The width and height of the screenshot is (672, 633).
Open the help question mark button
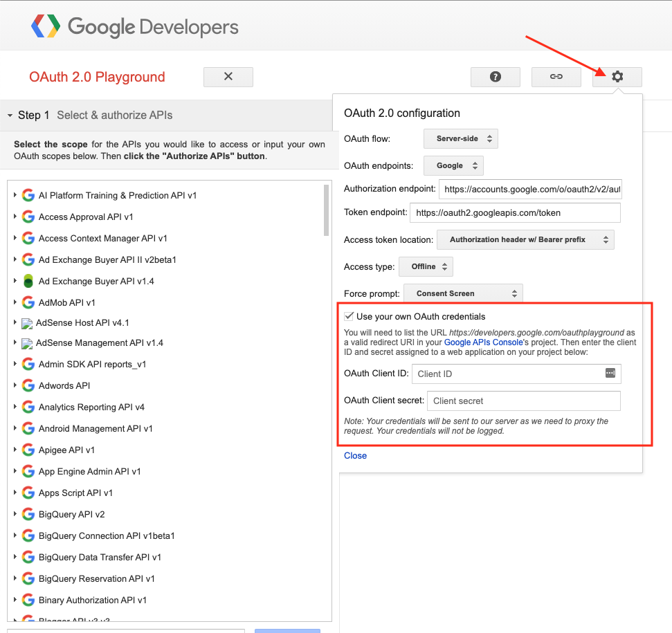(495, 77)
